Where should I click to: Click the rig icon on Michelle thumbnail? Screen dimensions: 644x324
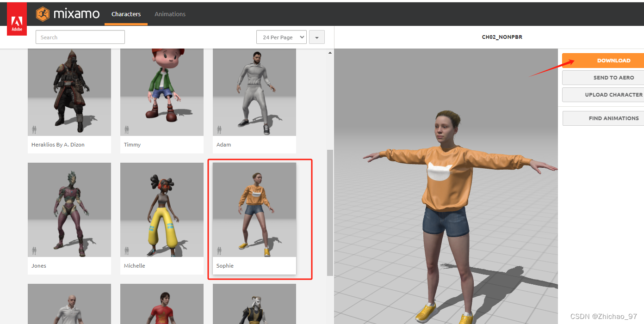pos(127,251)
